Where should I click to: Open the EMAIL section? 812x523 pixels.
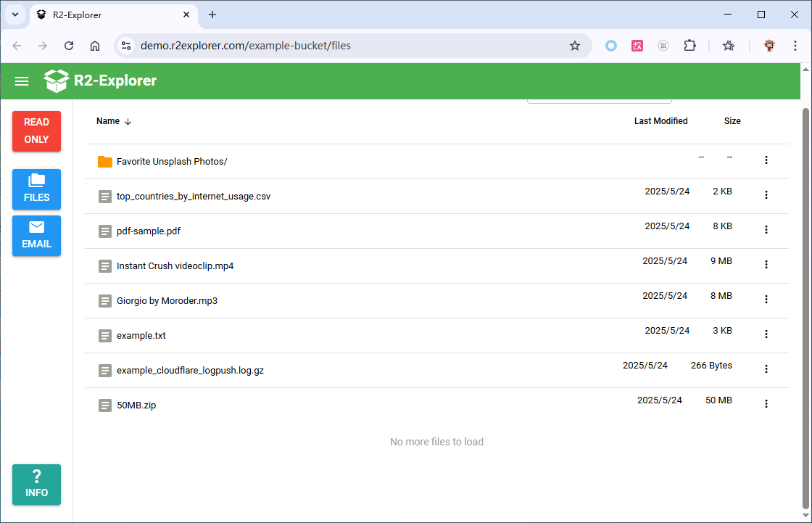click(36, 236)
